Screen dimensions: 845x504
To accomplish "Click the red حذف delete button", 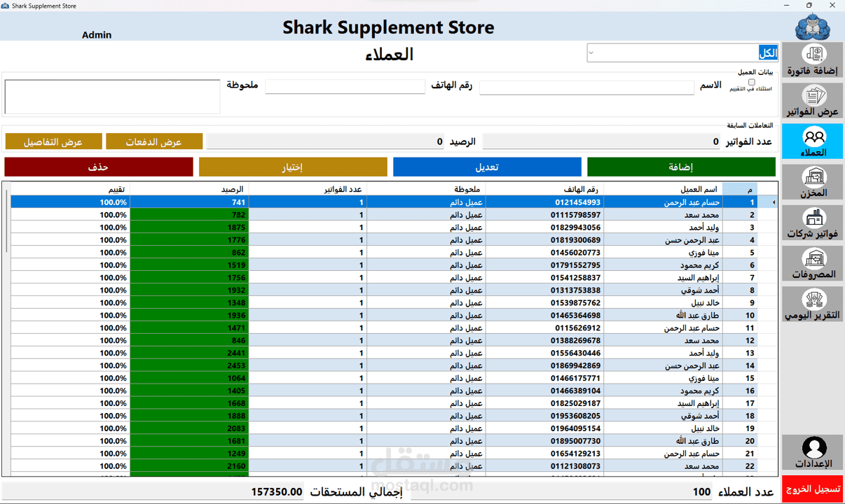I will click(99, 167).
